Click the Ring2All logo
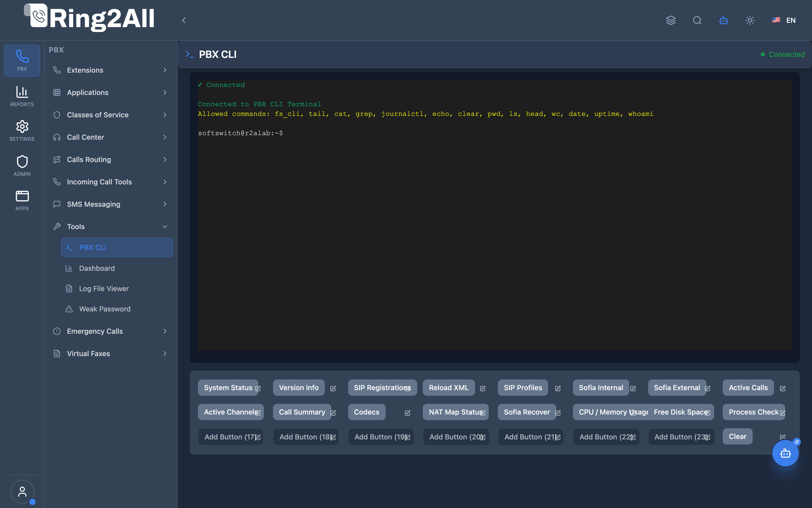Viewport: 812px width, 508px height. click(x=89, y=18)
